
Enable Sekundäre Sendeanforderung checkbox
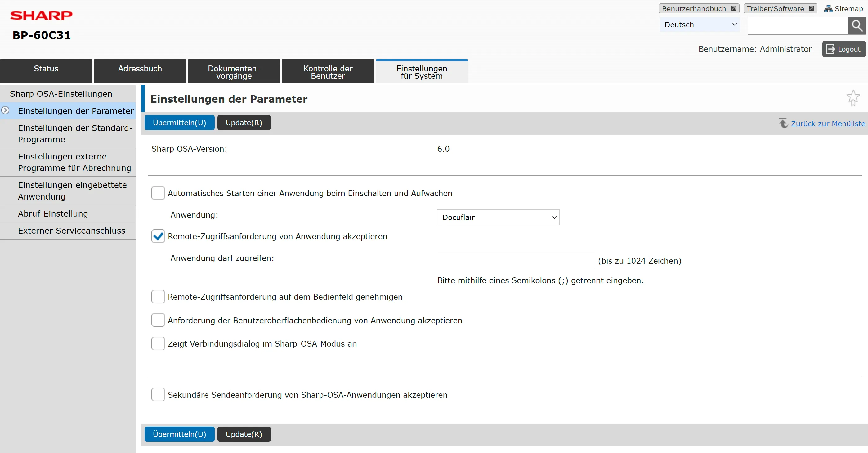(158, 394)
